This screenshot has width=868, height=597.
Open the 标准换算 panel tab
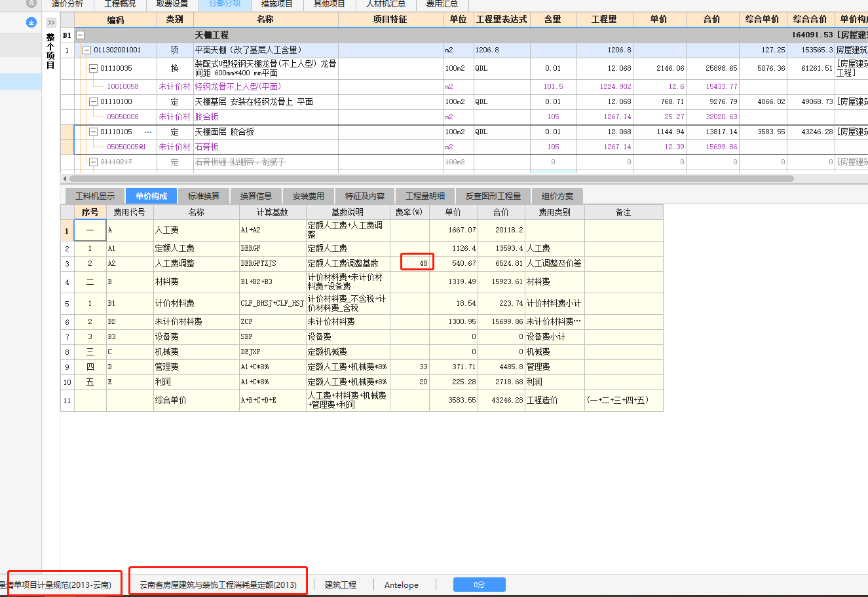tap(204, 196)
